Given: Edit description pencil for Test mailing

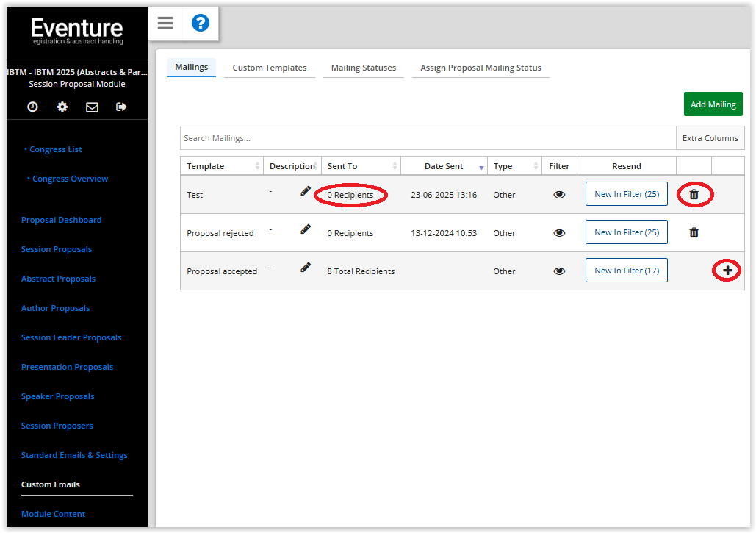Looking at the screenshot, I should [306, 191].
